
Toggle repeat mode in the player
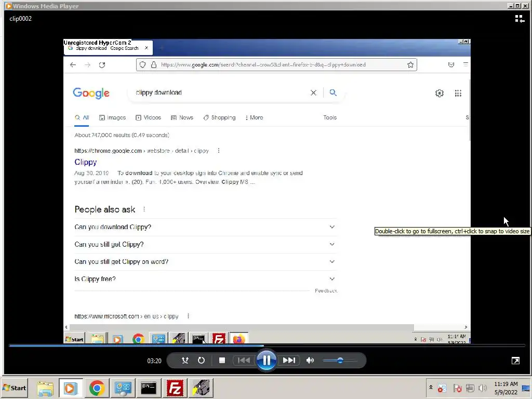point(201,361)
